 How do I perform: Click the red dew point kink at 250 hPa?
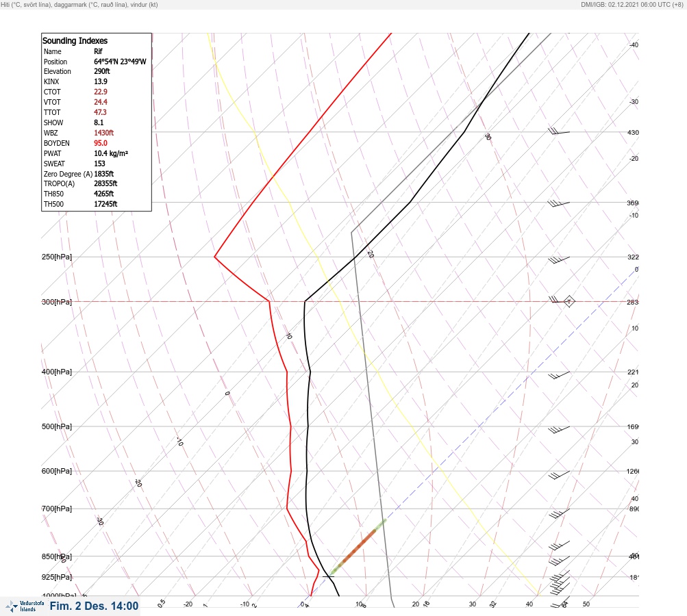click(214, 257)
